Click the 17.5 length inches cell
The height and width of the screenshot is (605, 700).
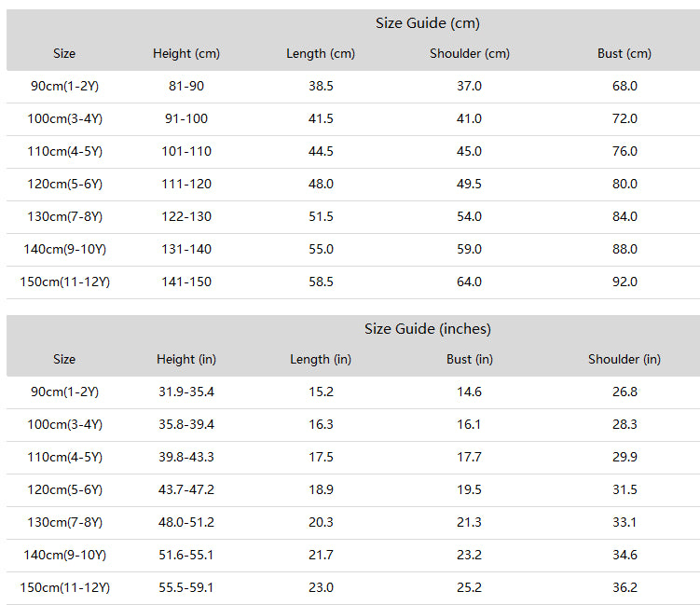click(321, 457)
